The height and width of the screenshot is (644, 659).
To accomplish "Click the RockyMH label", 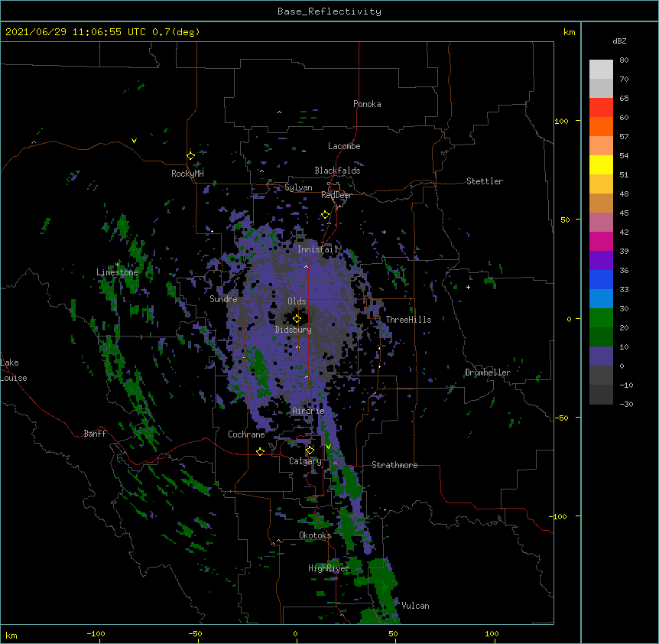I will coord(187,174).
